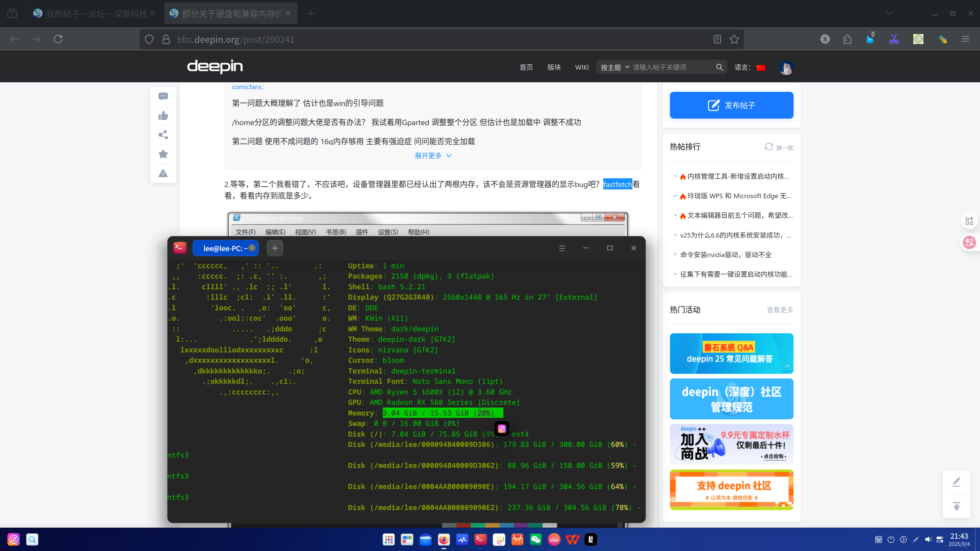The width and height of the screenshot is (980, 551).
Task: Select the lee@lee-PC terminal tab
Action: click(225, 248)
